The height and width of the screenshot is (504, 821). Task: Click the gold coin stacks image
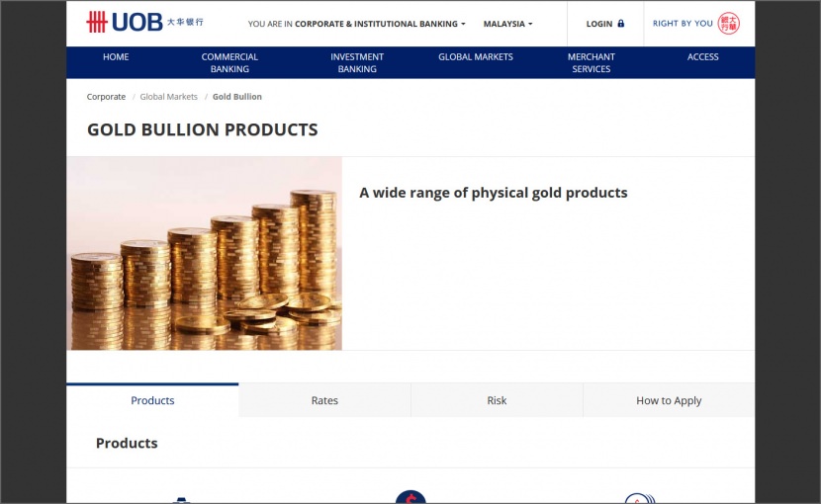tap(204, 253)
